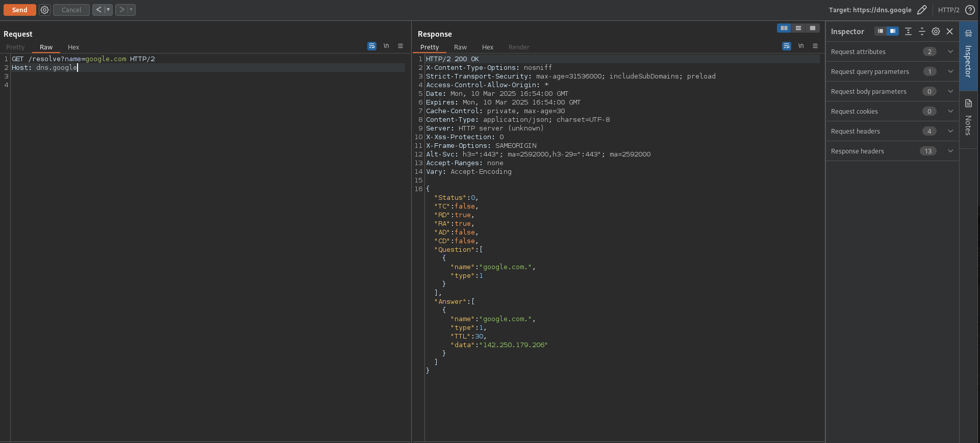Expand the Request attributes section
980x443 pixels.
point(950,51)
